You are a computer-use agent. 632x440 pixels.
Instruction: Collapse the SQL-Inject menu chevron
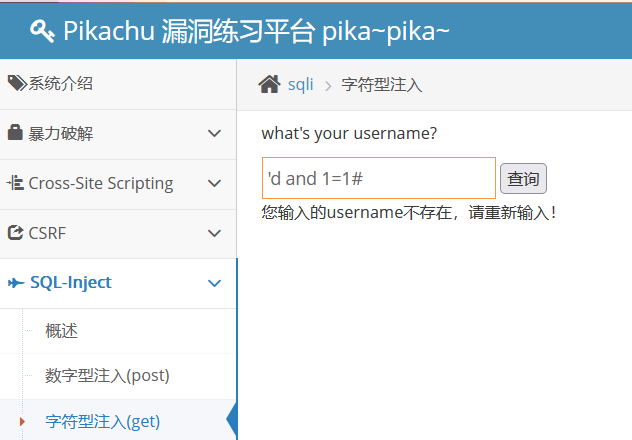[214, 283]
